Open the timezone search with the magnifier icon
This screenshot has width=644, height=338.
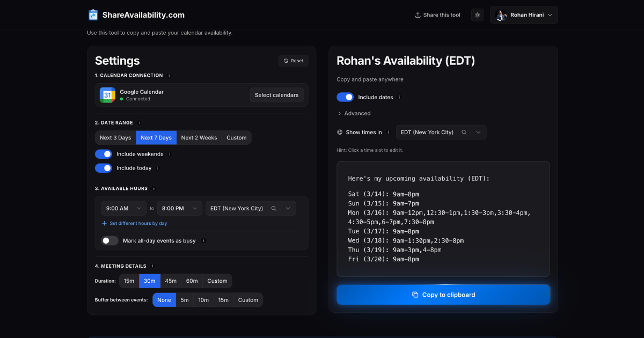[x=463, y=132]
